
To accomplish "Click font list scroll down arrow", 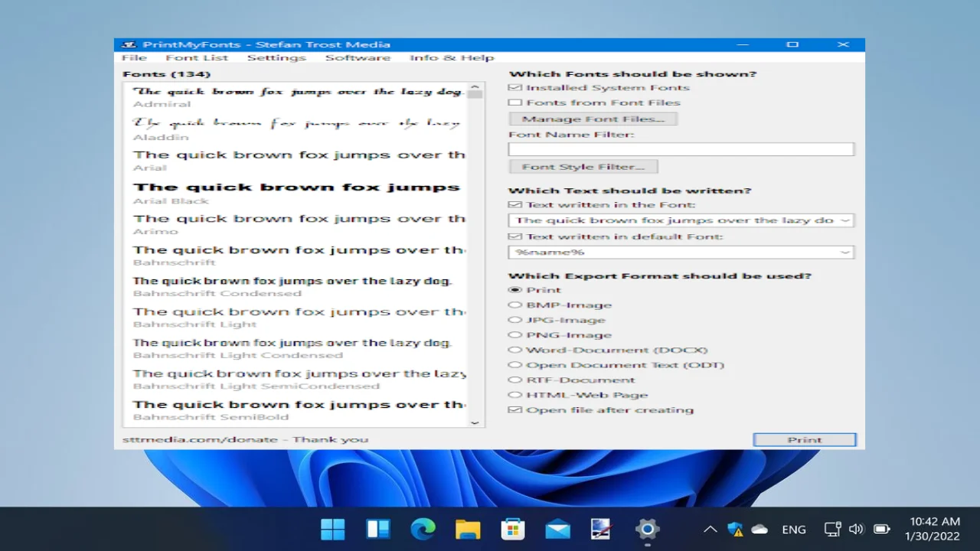I will [475, 422].
